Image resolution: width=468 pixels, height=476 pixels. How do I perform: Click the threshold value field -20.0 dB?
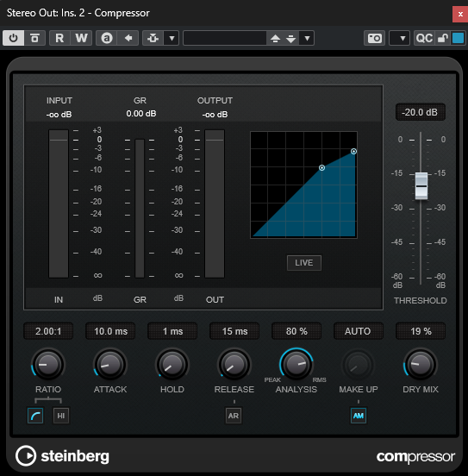point(420,112)
